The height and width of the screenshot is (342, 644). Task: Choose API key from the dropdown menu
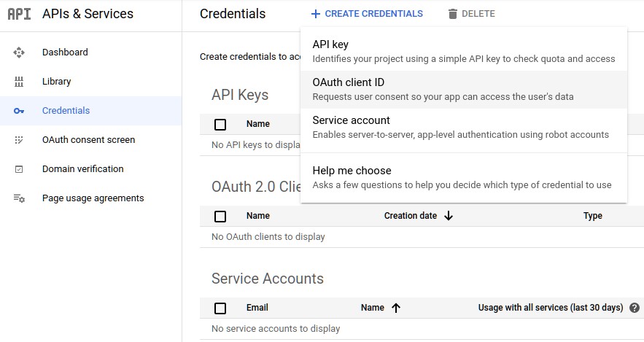464,52
